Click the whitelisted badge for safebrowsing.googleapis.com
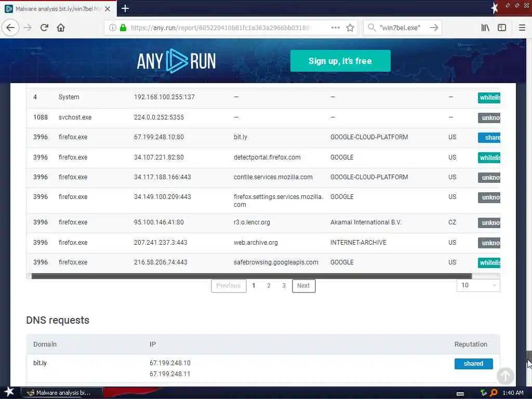This screenshot has width=532, height=399. point(489,262)
